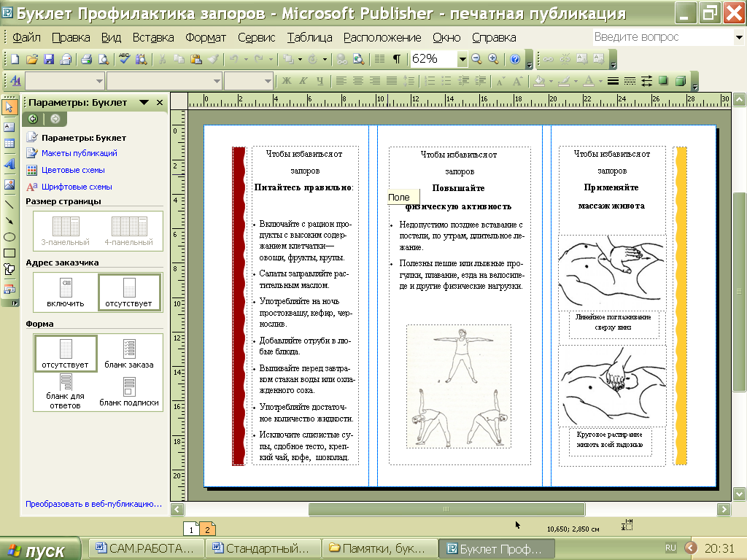Close the task pane with X
747x560 pixels.
(160, 102)
